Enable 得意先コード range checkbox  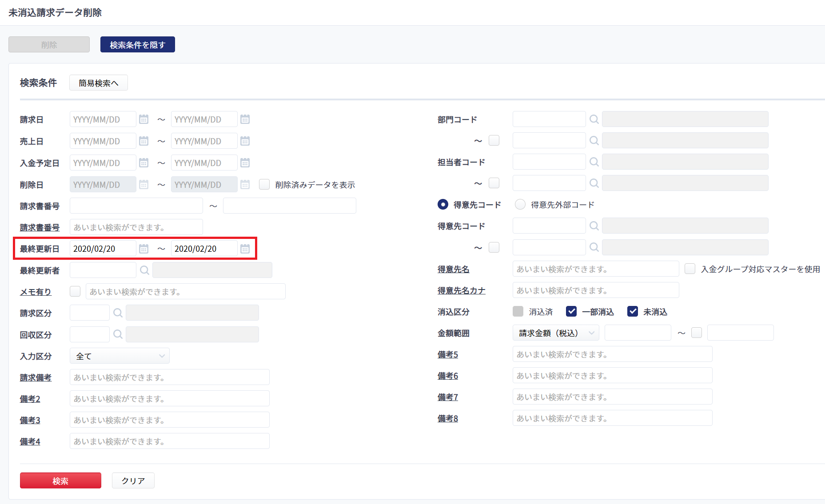coord(494,247)
